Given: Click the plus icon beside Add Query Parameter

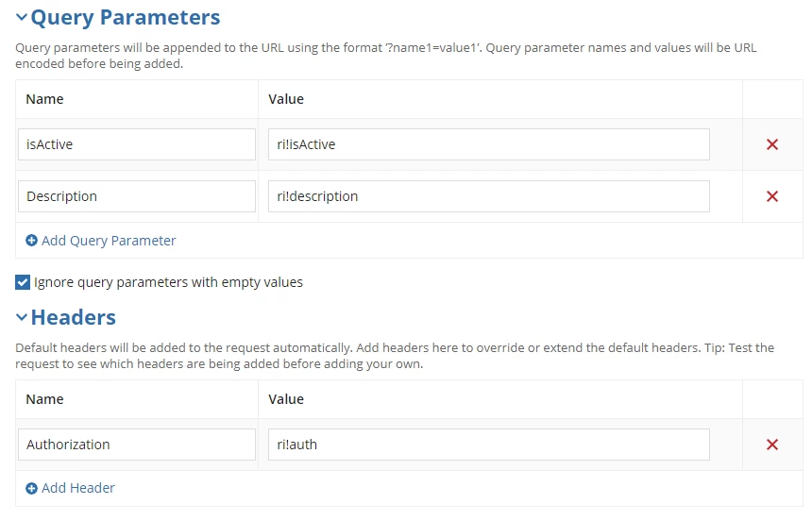Looking at the screenshot, I should 31,241.
